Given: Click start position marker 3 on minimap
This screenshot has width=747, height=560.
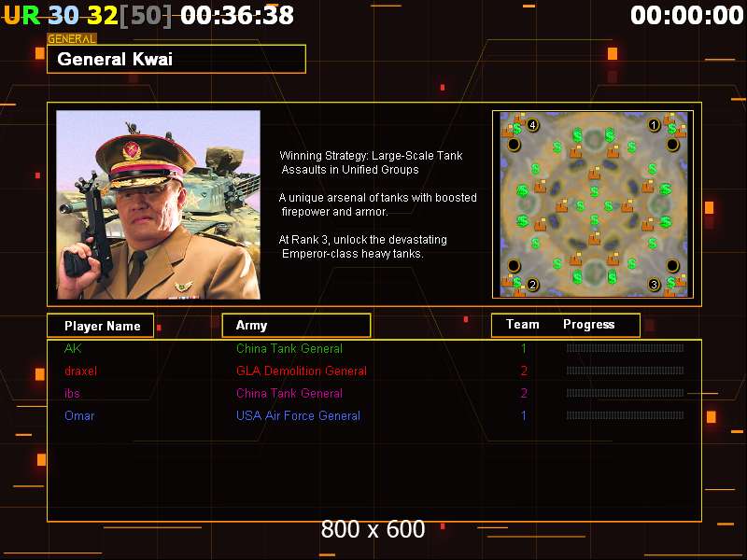Looking at the screenshot, I should pos(654,285).
